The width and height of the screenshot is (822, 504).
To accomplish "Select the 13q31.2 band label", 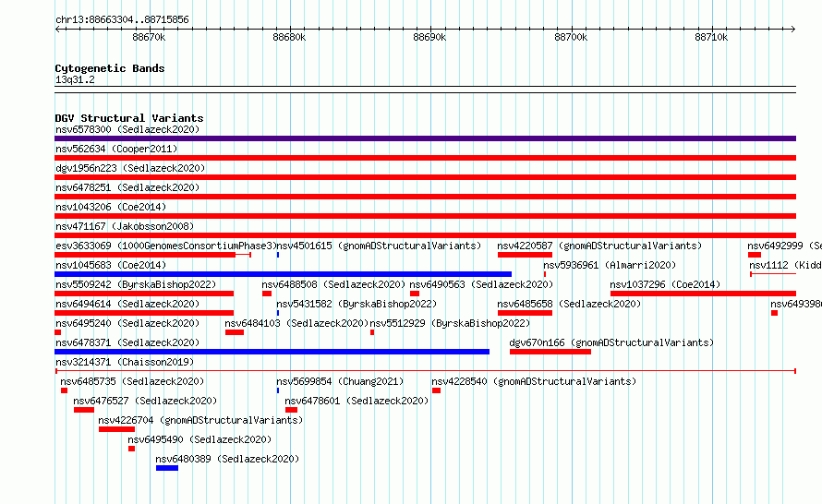I will pos(75,79).
